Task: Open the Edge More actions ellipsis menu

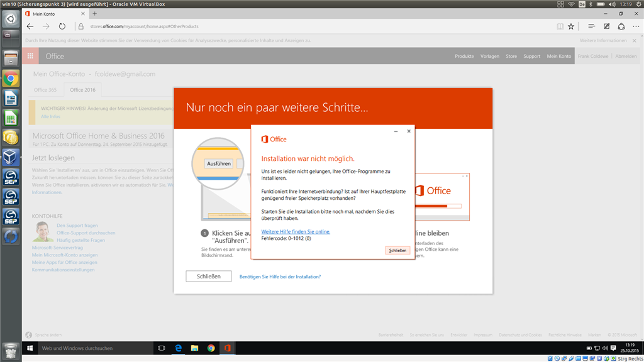Action: pyautogui.click(x=636, y=26)
